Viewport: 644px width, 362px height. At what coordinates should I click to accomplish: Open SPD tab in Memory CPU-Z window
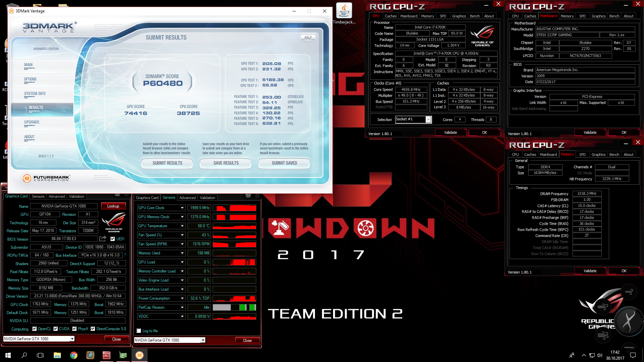tap(583, 155)
